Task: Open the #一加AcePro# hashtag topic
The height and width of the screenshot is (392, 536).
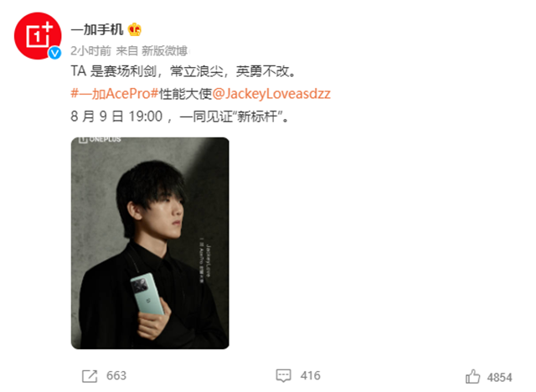Action: click(x=115, y=93)
